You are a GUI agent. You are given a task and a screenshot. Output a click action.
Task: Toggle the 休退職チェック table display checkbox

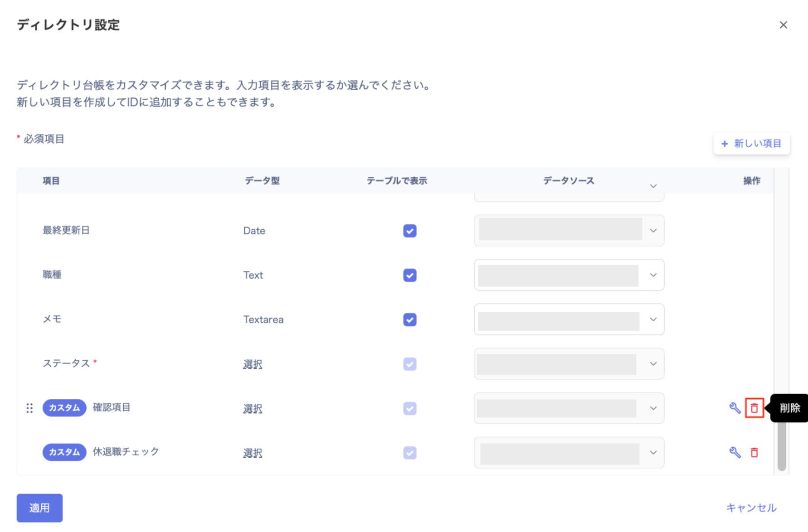click(x=410, y=453)
